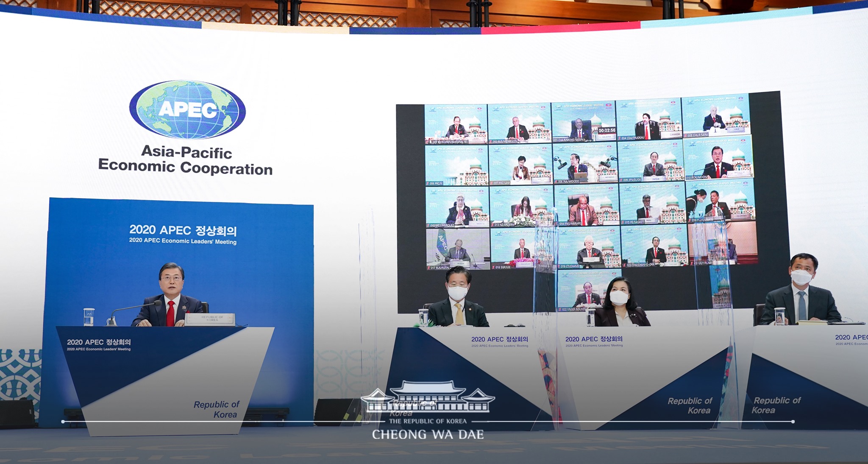The width and height of the screenshot is (868, 464).
Task: Select the '006 PRC' video tile
Action: tap(456, 165)
